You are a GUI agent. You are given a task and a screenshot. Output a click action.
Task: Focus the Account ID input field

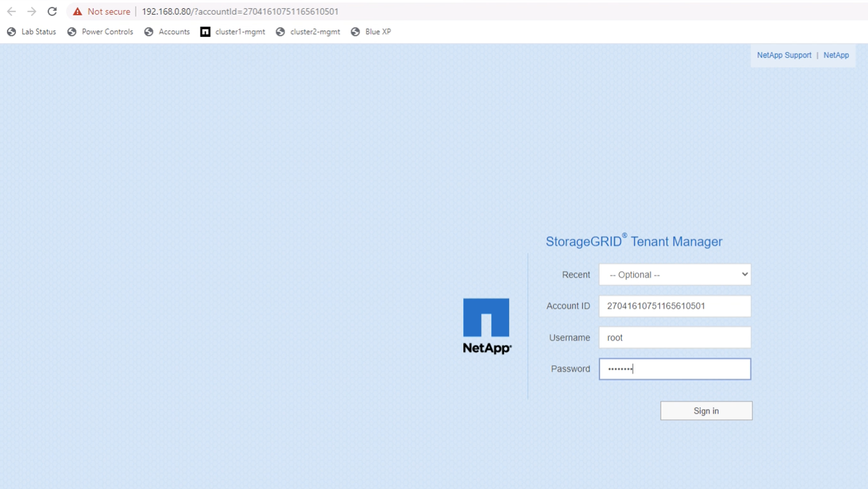[x=675, y=306]
